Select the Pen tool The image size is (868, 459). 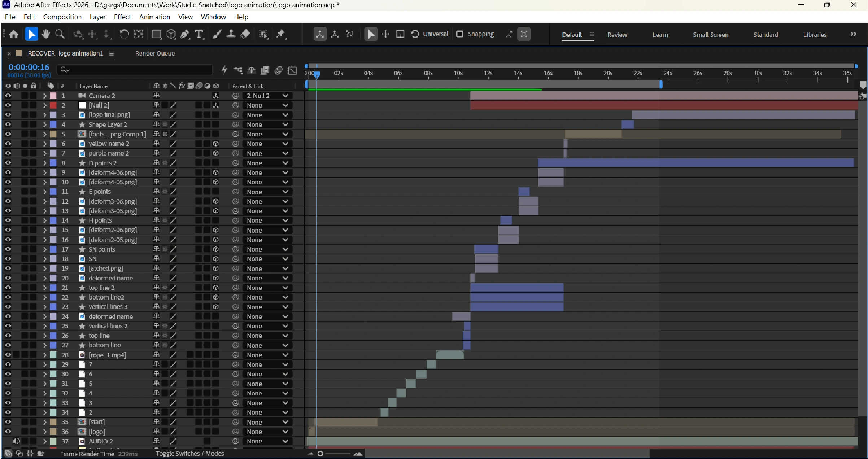click(x=185, y=34)
